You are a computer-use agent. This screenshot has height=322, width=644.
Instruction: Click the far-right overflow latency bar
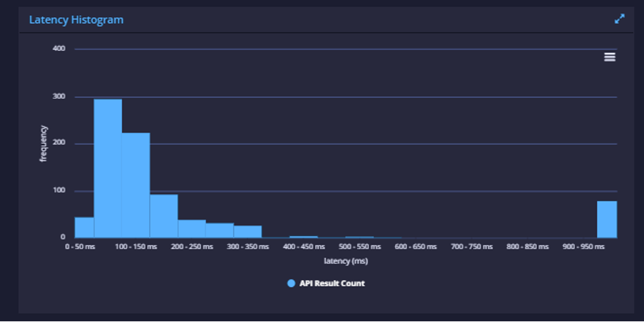[607, 219]
